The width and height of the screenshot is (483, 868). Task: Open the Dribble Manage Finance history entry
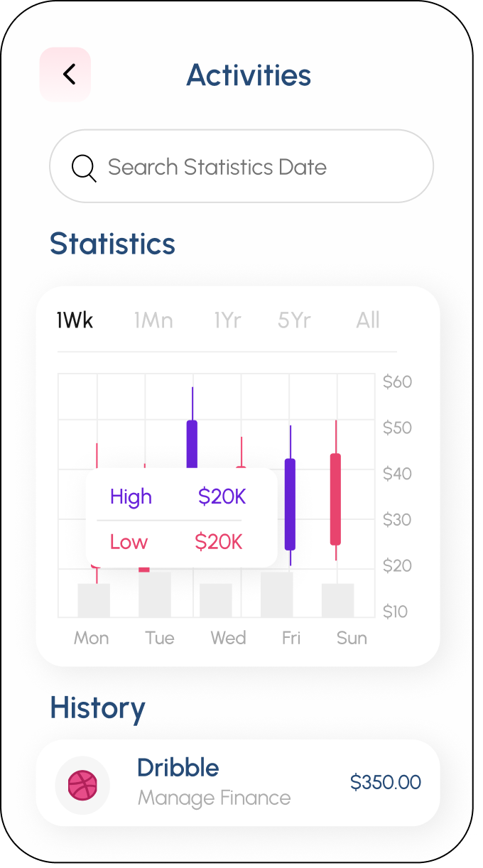coord(213,783)
